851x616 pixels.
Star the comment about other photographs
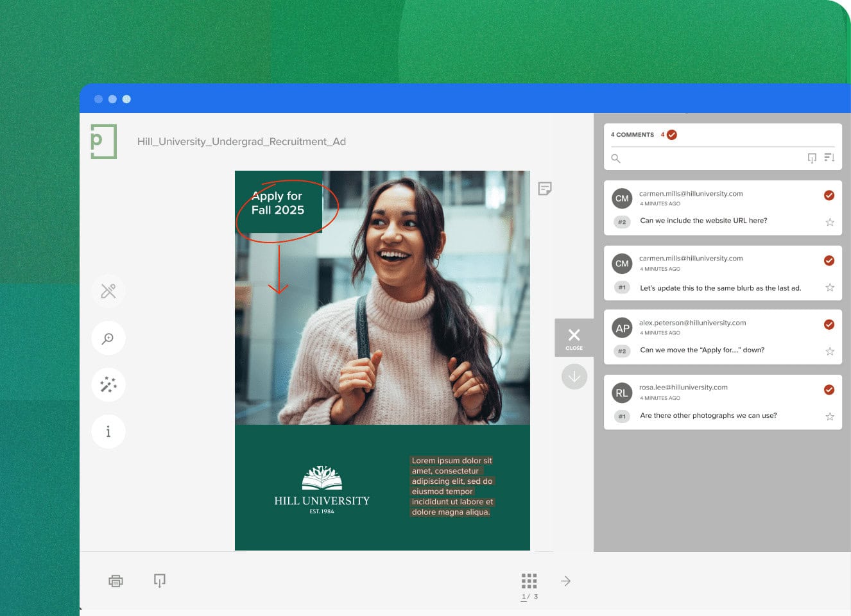point(830,416)
